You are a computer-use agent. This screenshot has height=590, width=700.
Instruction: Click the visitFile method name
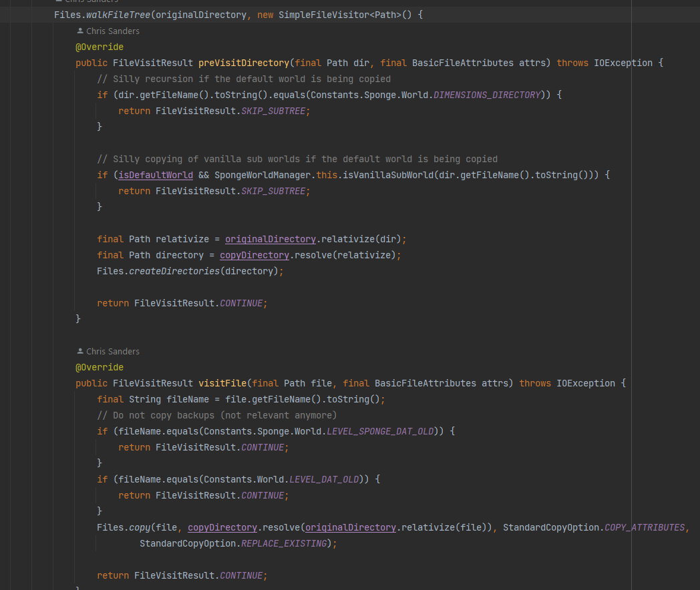[x=222, y=383]
